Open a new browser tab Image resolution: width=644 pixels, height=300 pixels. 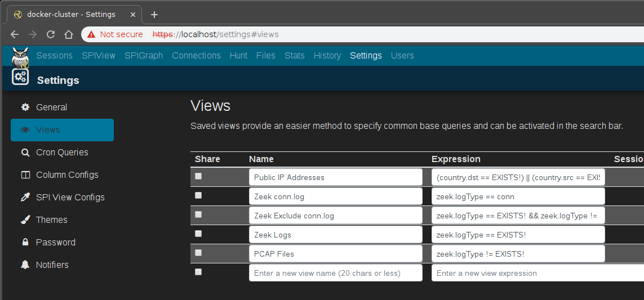154,15
